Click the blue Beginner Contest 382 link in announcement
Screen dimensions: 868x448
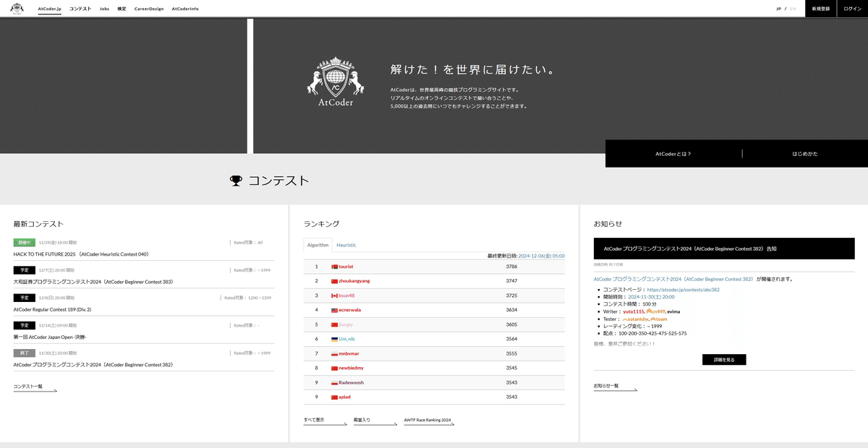pyautogui.click(x=673, y=279)
